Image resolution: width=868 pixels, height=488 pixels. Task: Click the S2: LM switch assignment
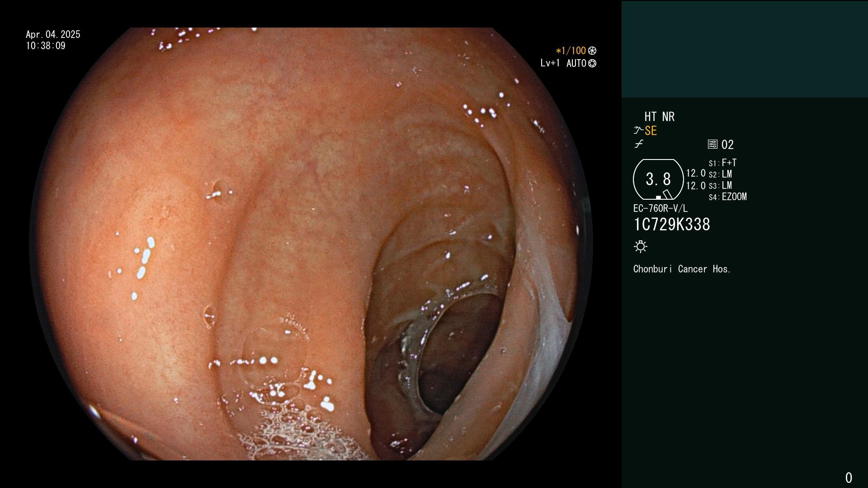click(x=720, y=174)
